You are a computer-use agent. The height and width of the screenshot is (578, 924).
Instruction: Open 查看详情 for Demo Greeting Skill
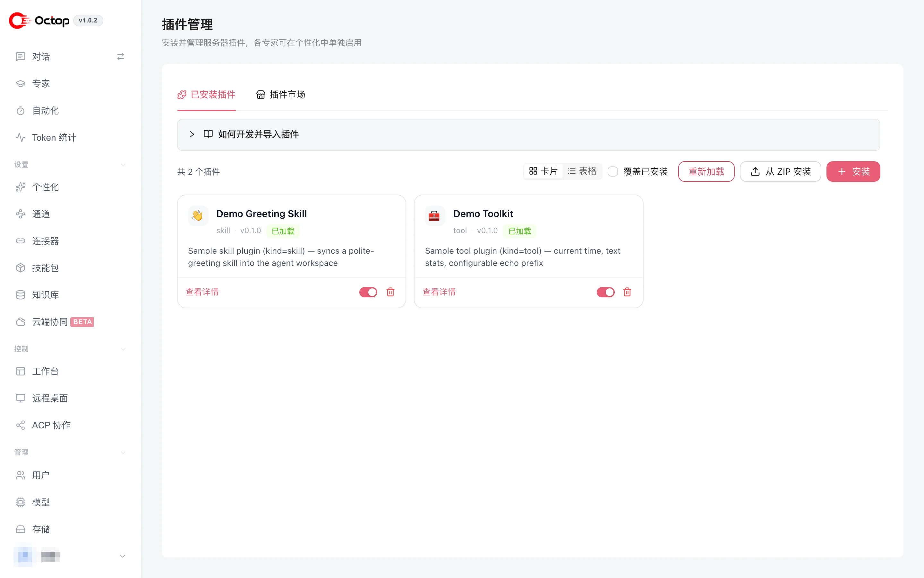[x=202, y=292]
